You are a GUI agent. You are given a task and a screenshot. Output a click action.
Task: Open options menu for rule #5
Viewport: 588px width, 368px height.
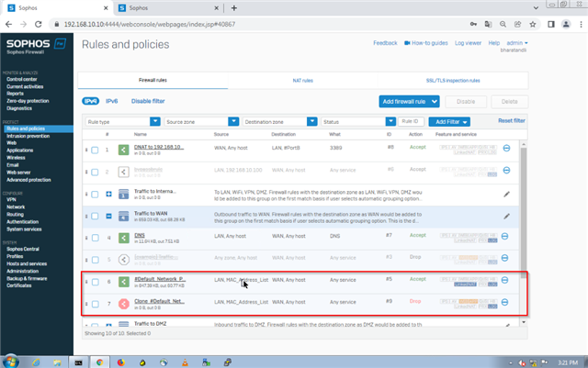coord(504,280)
